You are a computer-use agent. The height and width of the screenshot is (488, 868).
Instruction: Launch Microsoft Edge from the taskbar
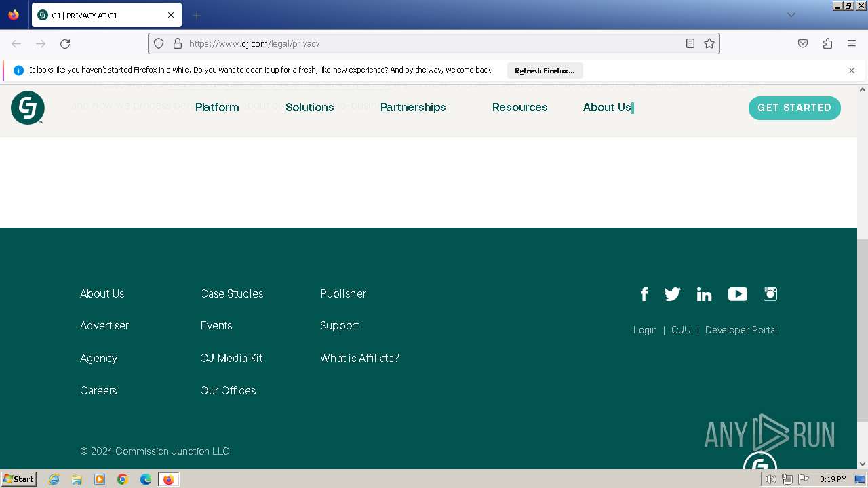pos(146,479)
